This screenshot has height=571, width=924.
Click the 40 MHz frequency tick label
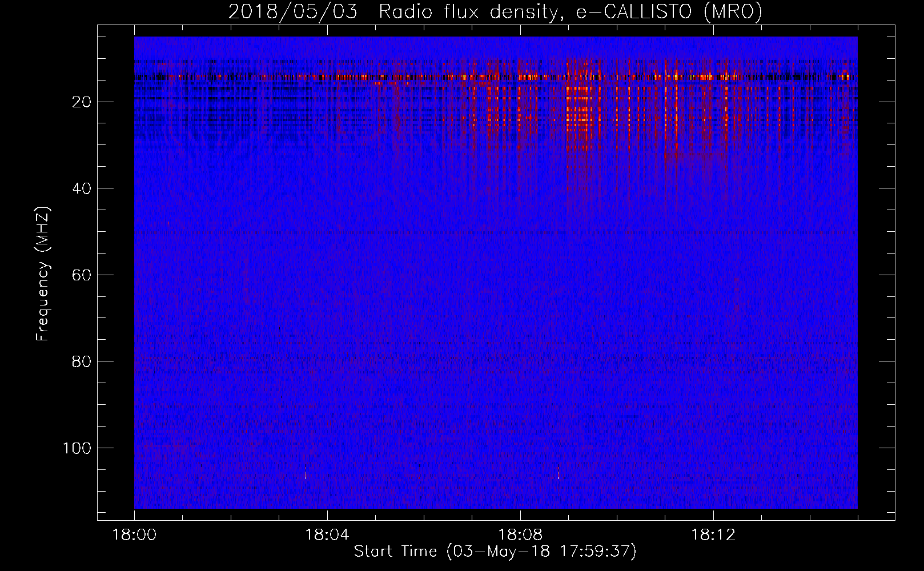pos(82,188)
